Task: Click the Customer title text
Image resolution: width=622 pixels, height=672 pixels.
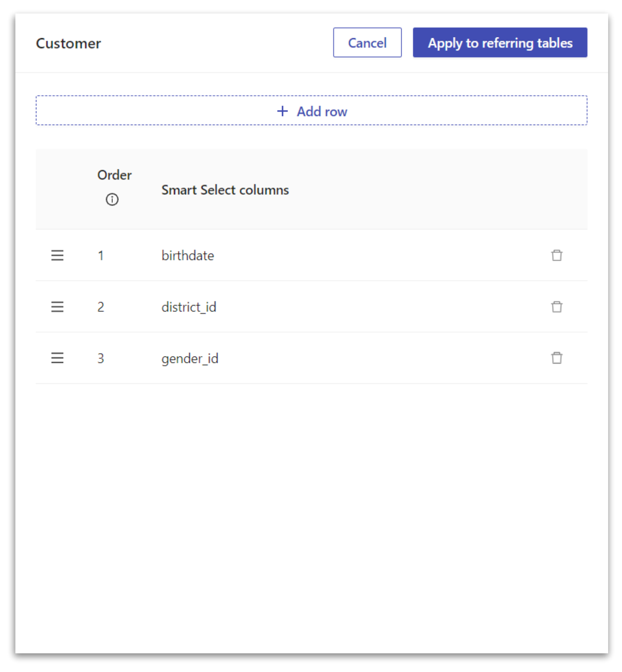Action: pos(68,43)
